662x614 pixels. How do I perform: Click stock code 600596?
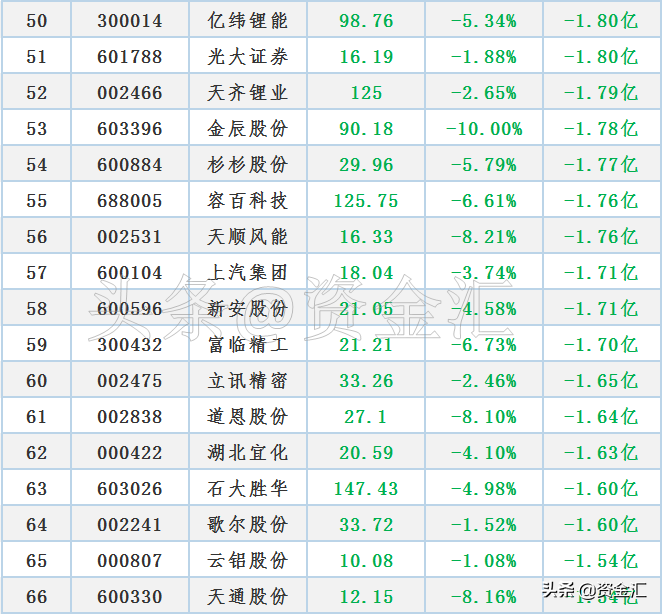point(130,309)
